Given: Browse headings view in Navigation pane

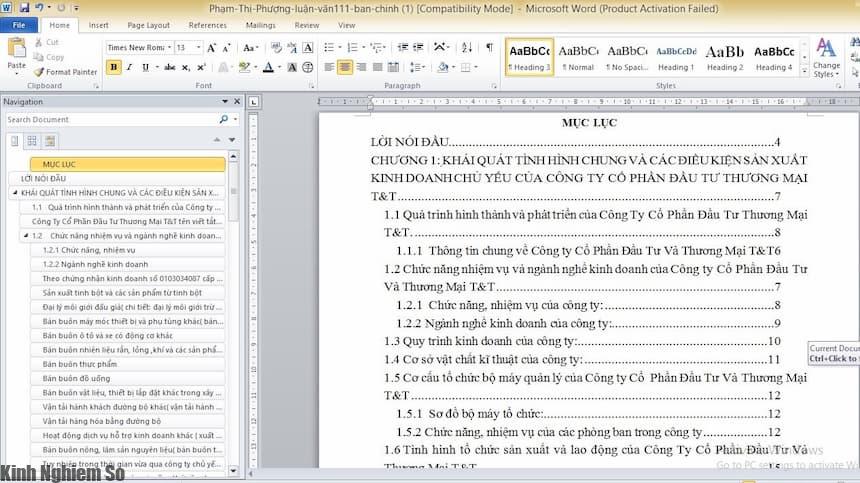Looking at the screenshot, I should click(x=15, y=141).
